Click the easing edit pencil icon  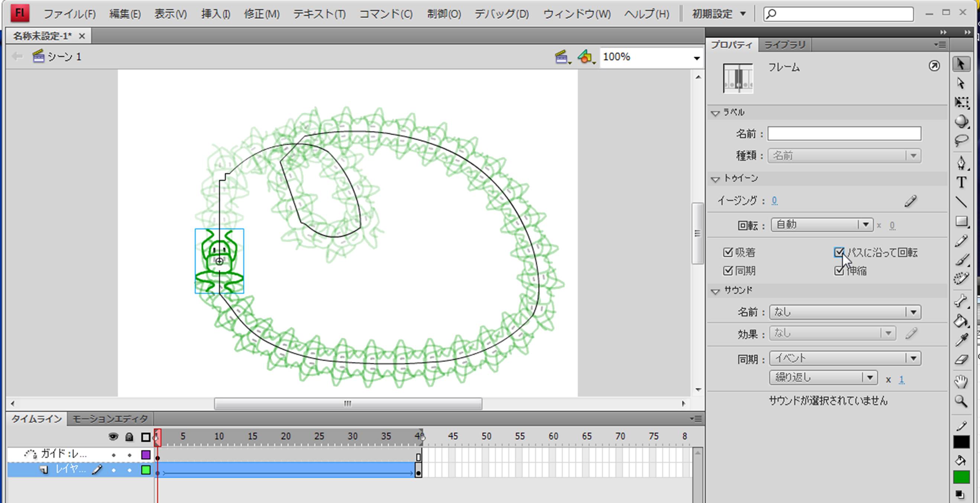point(911,201)
